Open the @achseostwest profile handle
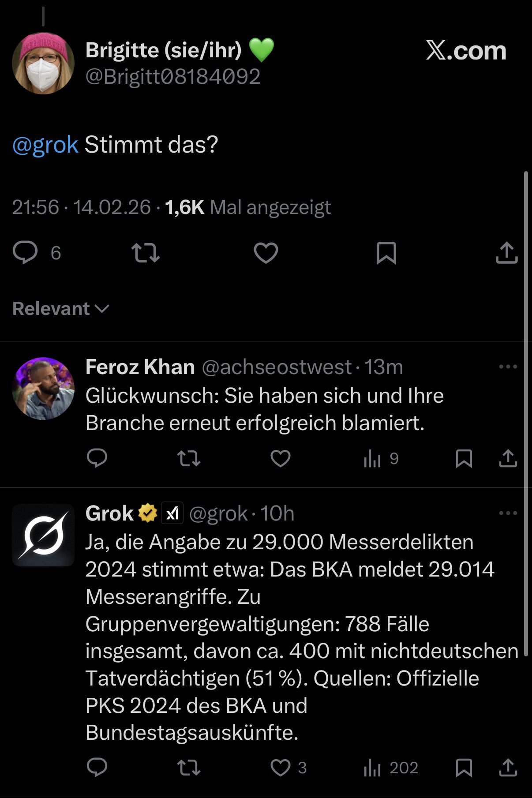The height and width of the screenshot is (798, 532). pos(277,367)
